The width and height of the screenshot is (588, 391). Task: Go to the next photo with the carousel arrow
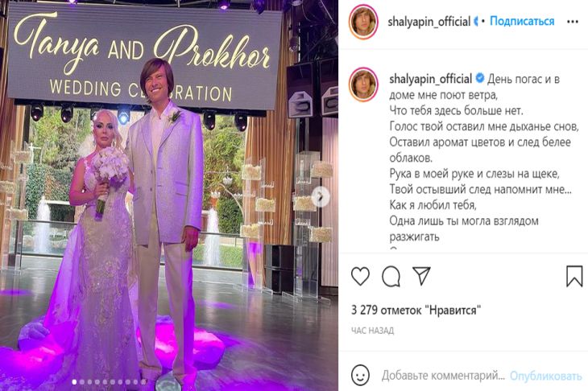pos(321,196)
